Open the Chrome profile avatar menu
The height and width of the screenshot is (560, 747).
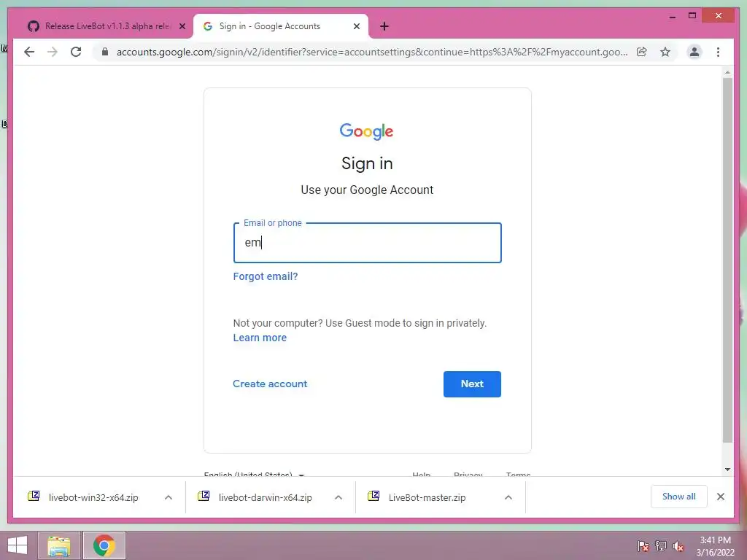point(694,52)
